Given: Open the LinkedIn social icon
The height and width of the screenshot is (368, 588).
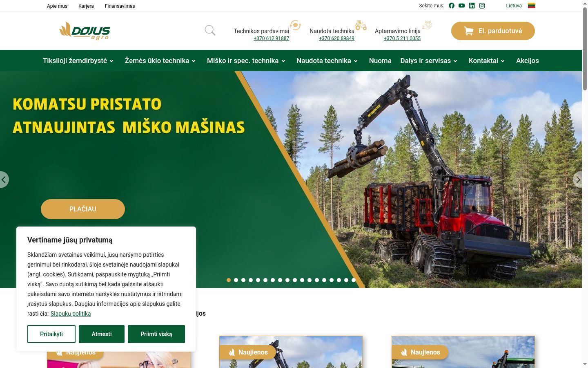Looking at the screenshot, I should (472, 6).
